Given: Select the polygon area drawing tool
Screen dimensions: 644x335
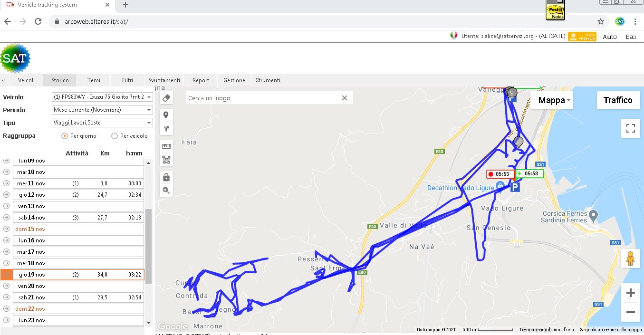Looking at the screenshot, I should 166,160.
